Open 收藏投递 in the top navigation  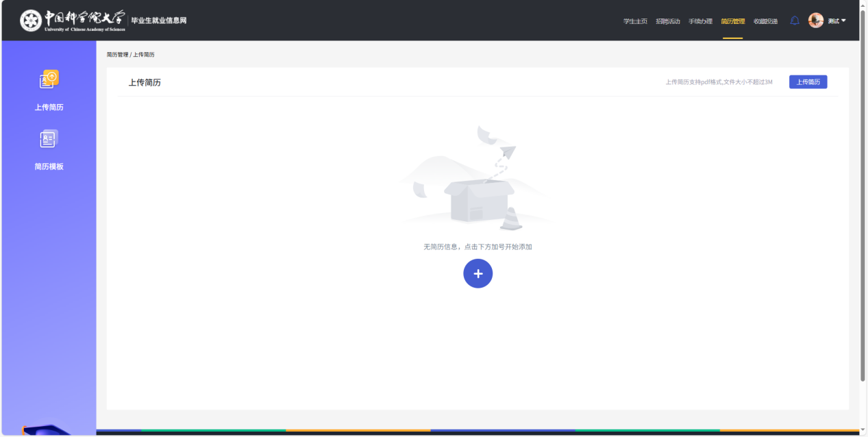point(765,21)
